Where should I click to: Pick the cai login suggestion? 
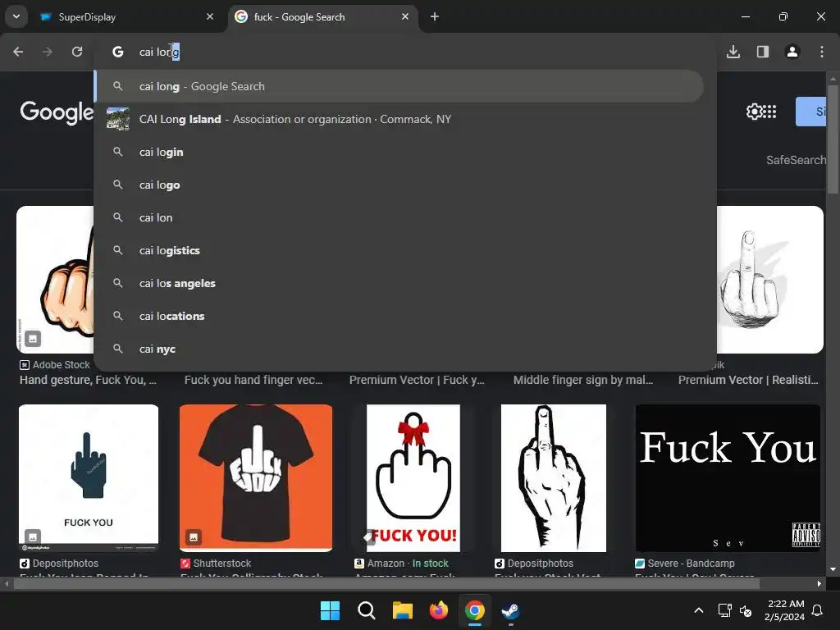point(399,152)
